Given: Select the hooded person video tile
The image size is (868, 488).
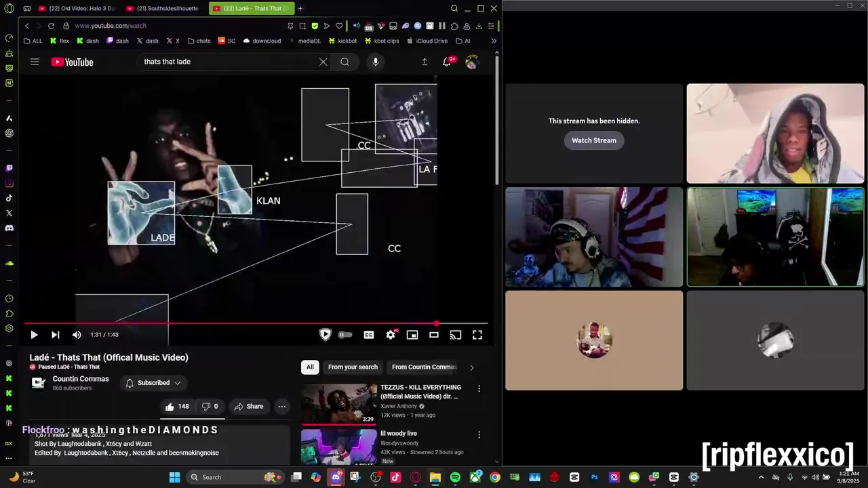Looking at the screenshot, I should point(775,134).
